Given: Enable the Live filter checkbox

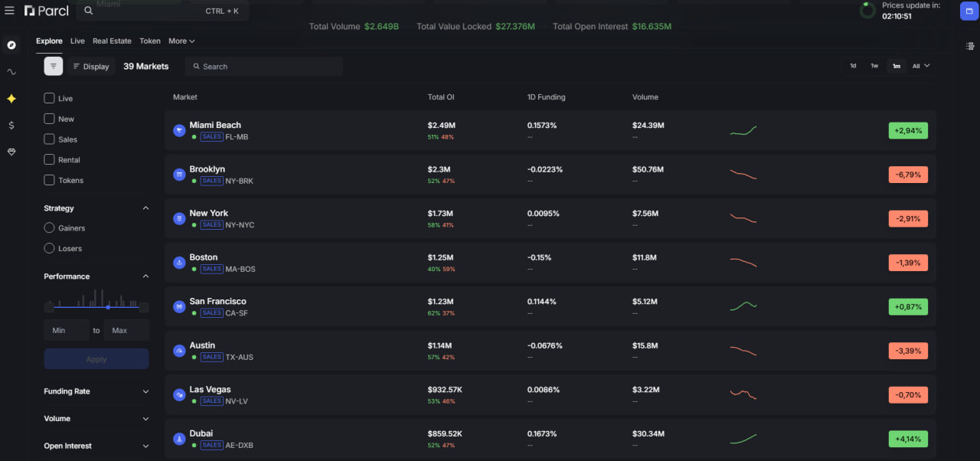Looking at the screenshot, I should [x=48, y=98].
